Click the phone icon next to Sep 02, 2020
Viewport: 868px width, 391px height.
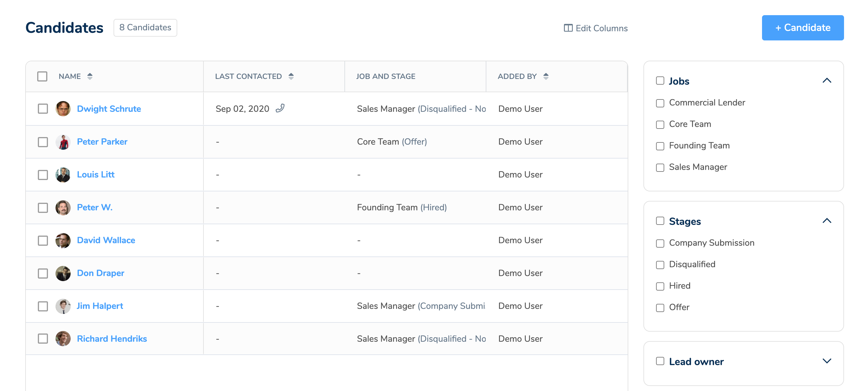pos(280,108)
